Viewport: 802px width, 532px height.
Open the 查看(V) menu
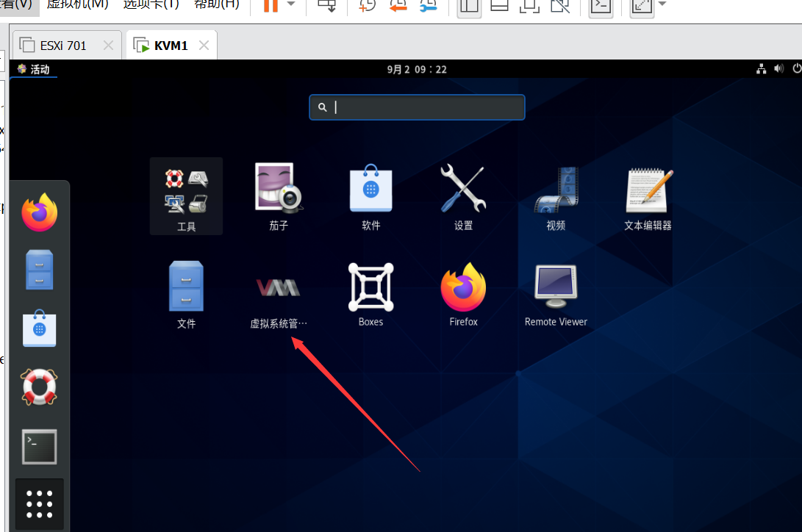point(16,4)
